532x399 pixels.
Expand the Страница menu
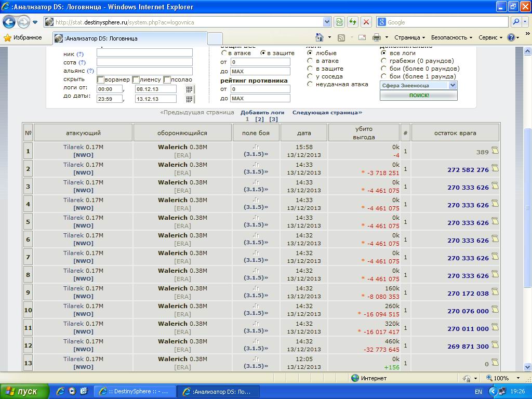point(409,37)
